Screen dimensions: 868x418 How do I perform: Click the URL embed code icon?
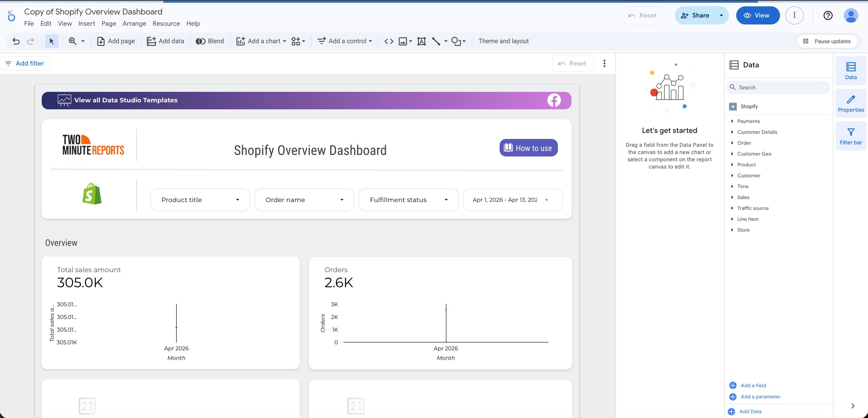coord(389,41)
